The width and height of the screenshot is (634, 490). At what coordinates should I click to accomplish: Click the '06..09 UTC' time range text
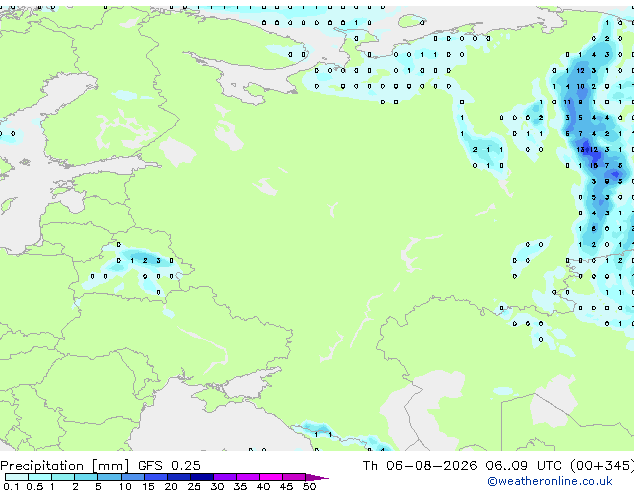click(524, 466)
